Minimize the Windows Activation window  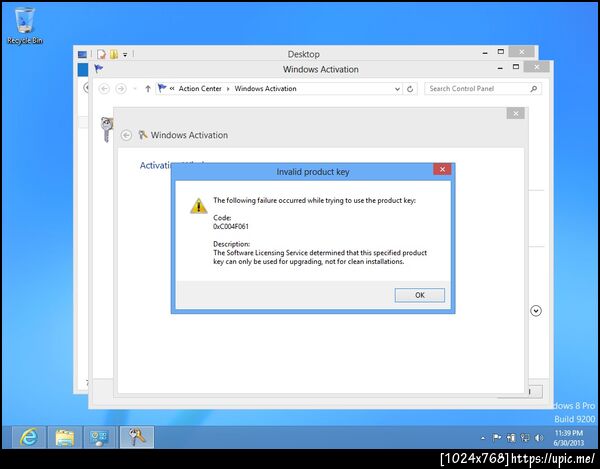500,68
